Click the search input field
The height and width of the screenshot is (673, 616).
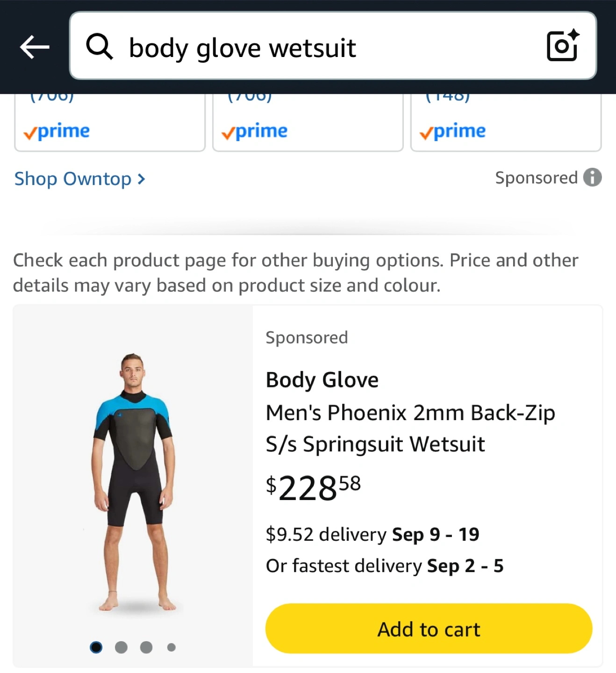coord(327,47)
